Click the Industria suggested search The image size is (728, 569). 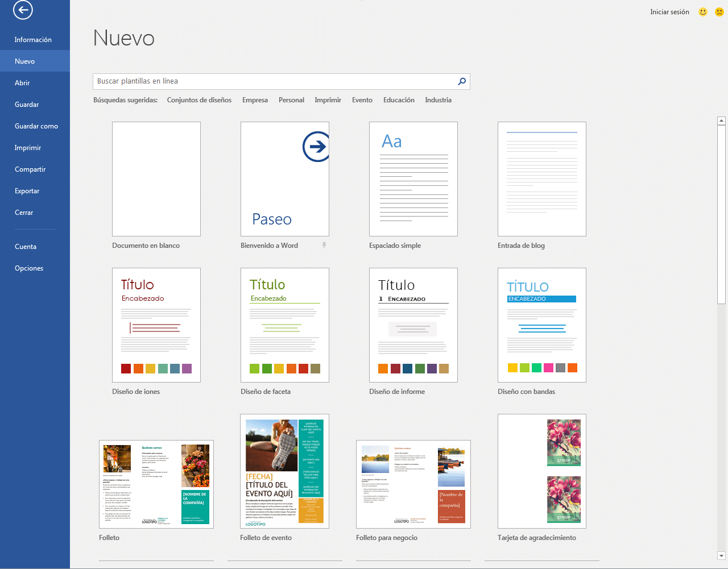click(x=438, y=100)
